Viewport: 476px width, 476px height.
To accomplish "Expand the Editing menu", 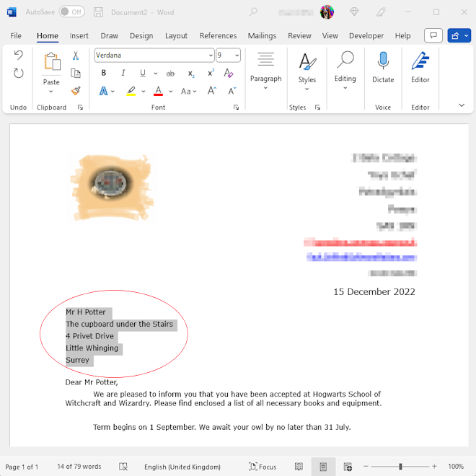I will pyautogui.click(x=345, y=71).
